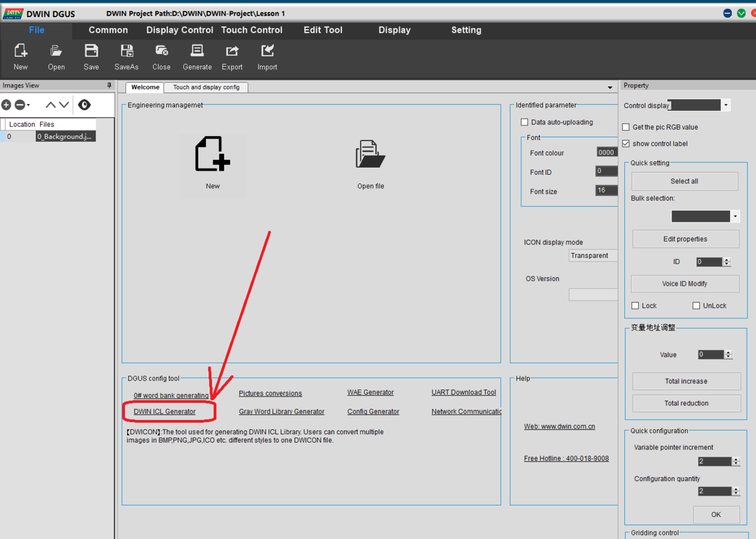Open the File menu tab
This screenshot has width=756, height=539.
click(37, 30)
